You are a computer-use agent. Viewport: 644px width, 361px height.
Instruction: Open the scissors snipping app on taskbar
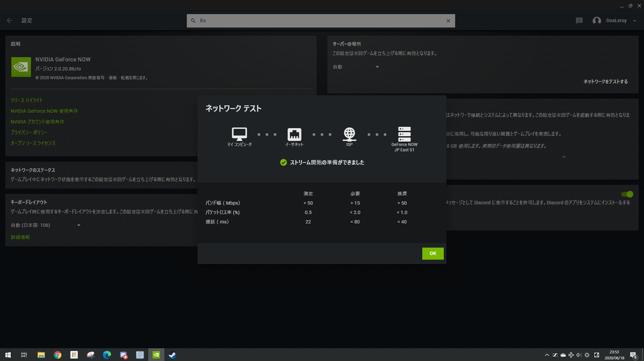[91, 355]
